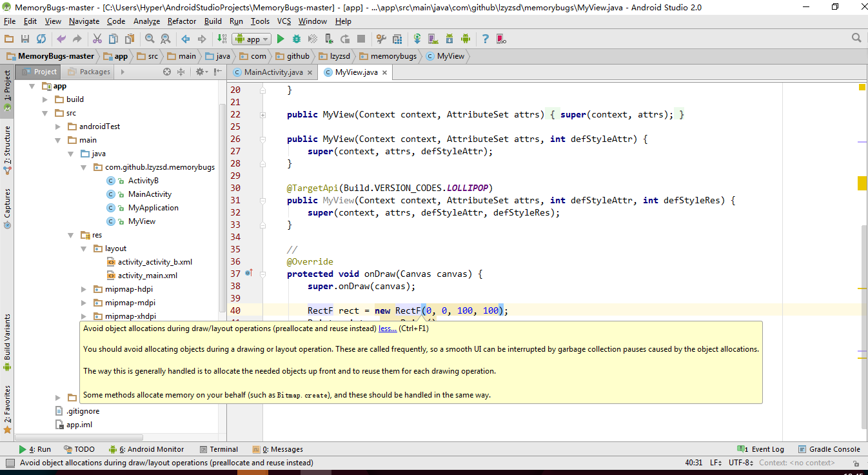Image resolution: width=868 pixels, height=475 pixels.
Task: Click the Help question mark icon
Action: (x=485, y=39)
